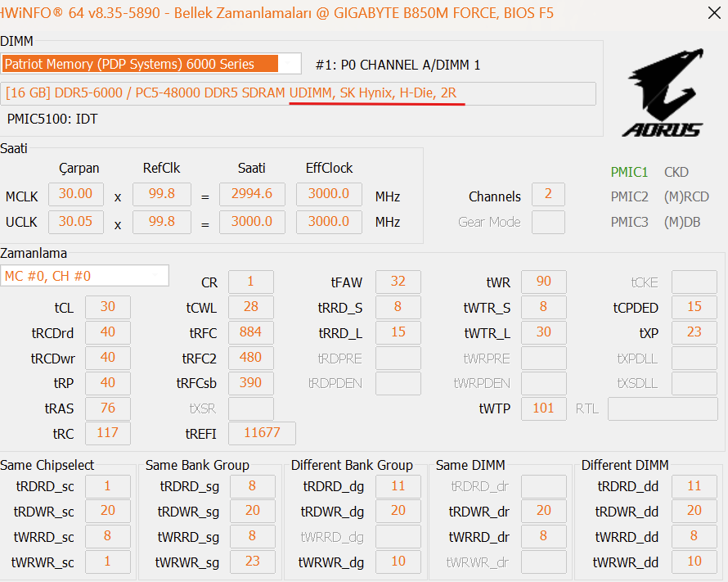Click the tRRD_S value 8

pos(398,308)
